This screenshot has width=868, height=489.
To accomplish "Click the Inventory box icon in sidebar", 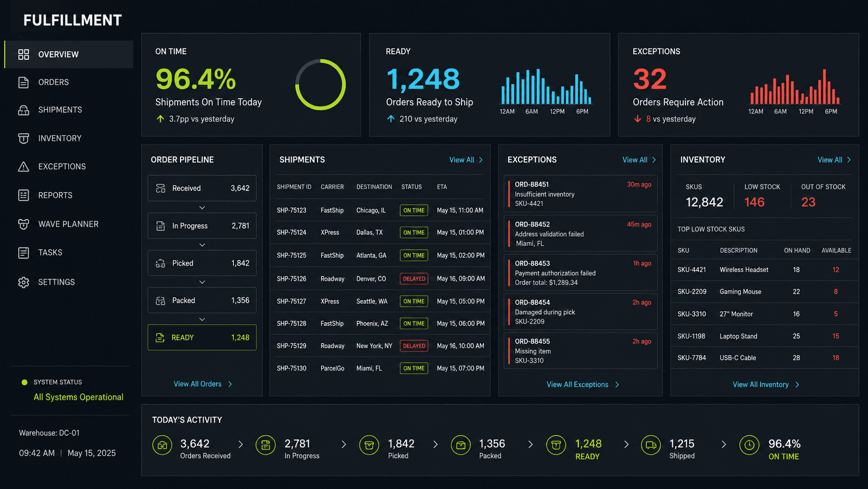I will coord(23,138).
